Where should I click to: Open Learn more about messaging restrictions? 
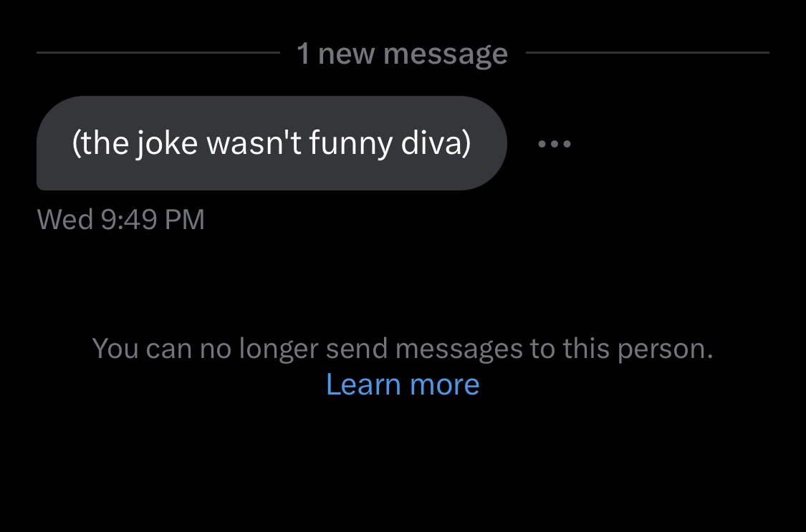(403, 385)
